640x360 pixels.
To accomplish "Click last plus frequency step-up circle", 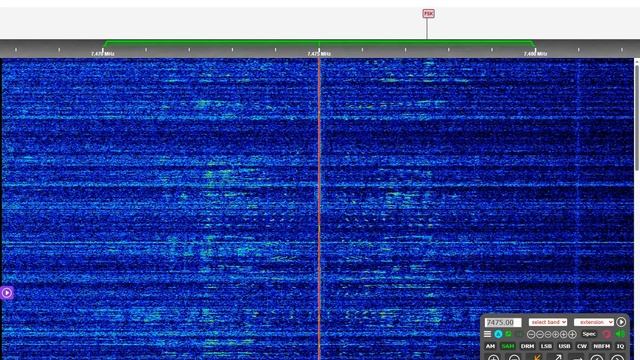I will 572,334.
